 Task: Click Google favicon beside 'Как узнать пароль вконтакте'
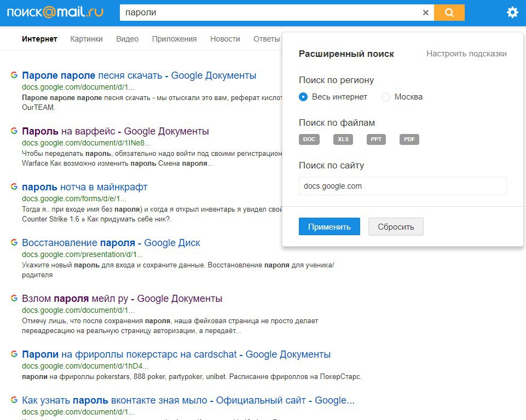point(14,400)
